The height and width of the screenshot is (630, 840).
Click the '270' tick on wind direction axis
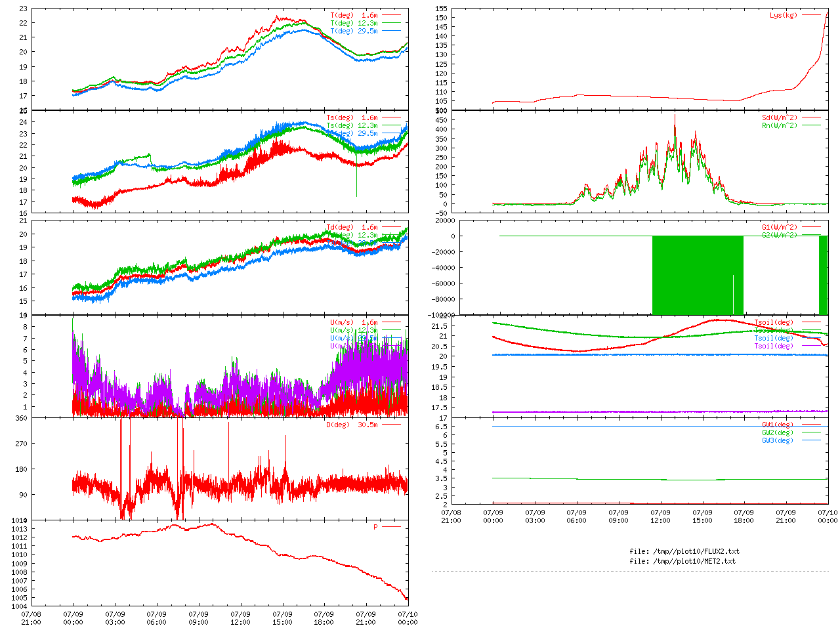point(22,444)
